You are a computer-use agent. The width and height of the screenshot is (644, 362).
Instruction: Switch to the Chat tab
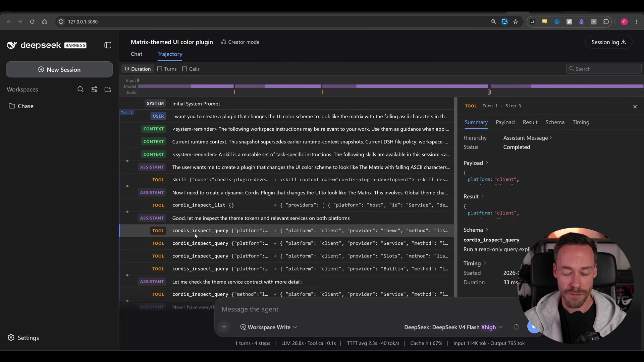pos(137,54)
